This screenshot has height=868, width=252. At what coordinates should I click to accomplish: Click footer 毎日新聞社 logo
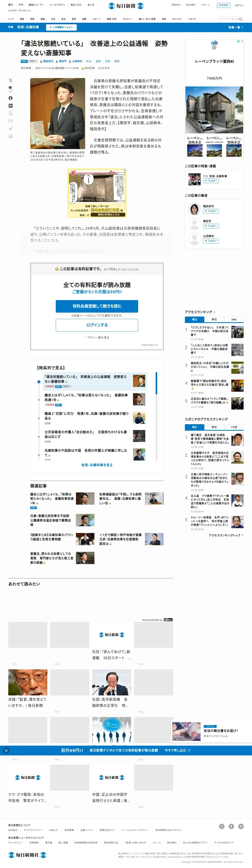27,855
